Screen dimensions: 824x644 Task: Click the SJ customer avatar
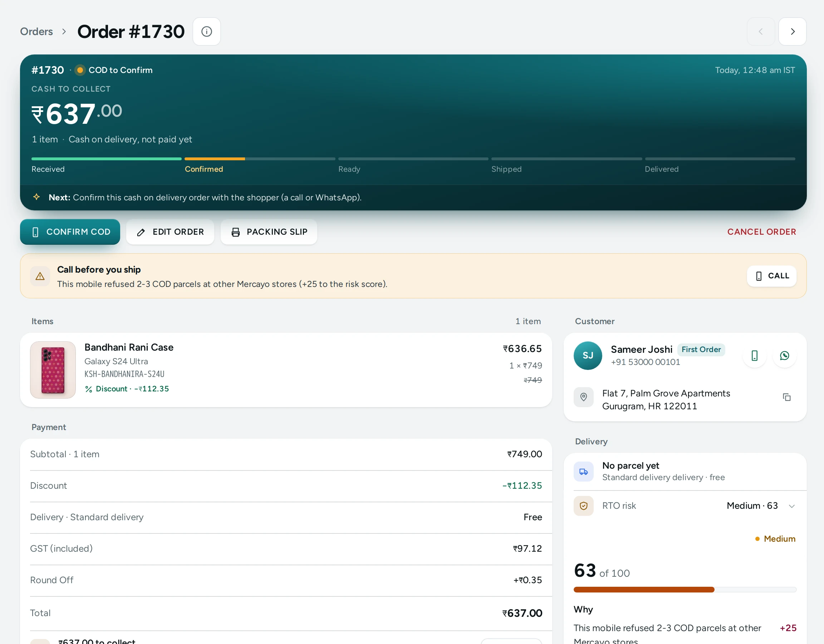[x=588, y=356]
